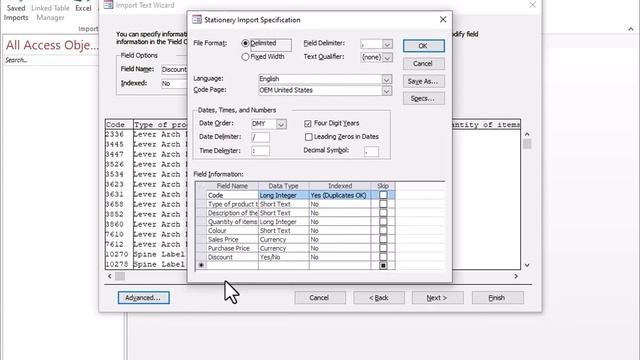Click scroll down arrow in preview
640x360 pixels.
[527, 265]
